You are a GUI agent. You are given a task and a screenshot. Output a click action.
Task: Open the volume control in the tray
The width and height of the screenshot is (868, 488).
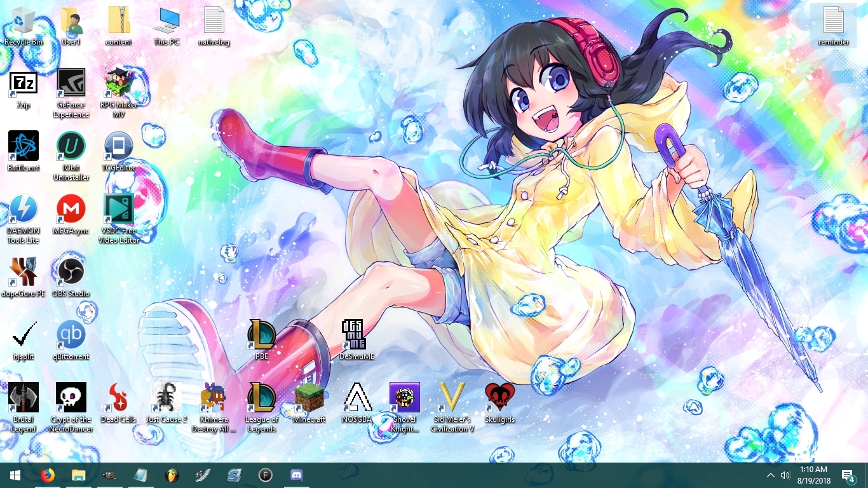785,475
